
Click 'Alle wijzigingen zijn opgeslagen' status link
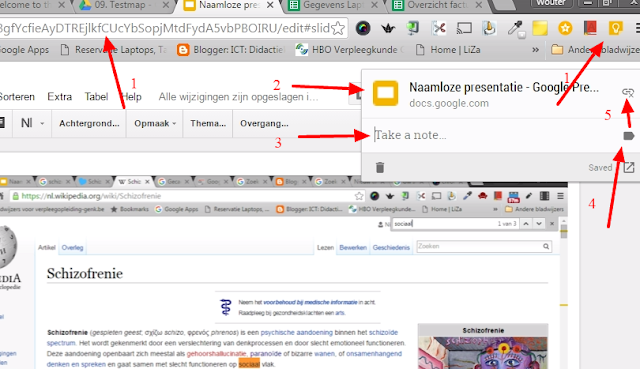point(238,97)
